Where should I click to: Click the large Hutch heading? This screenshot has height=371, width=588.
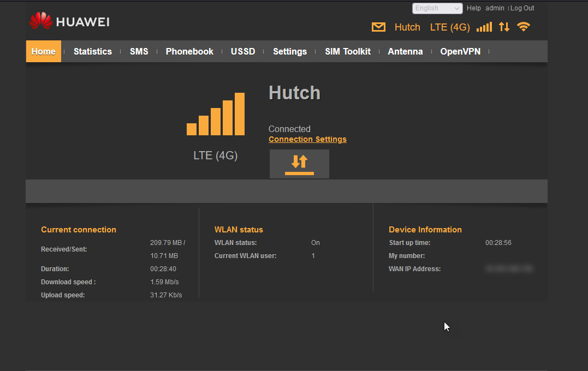(x=294, y=93)
